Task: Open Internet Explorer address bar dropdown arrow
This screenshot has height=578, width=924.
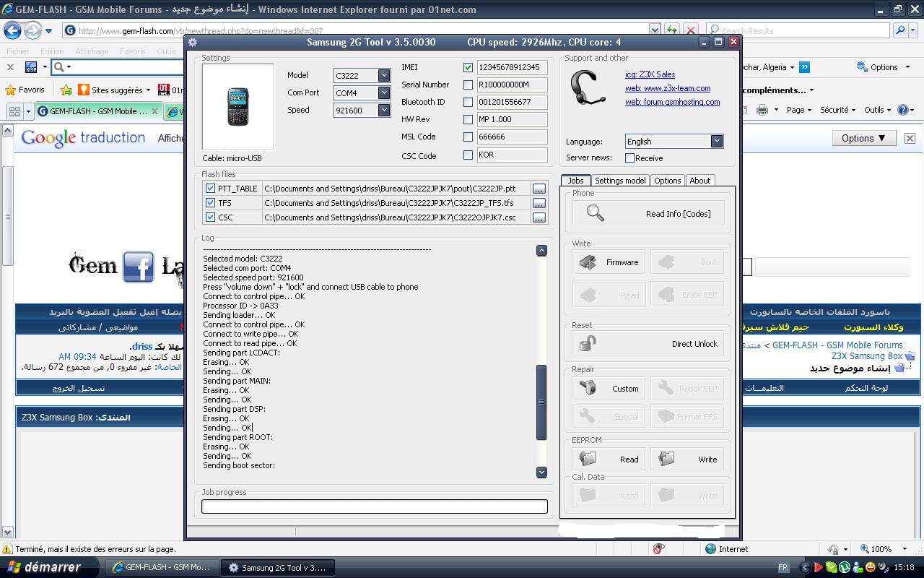Action: pyautogui.click(x=654, y=30)
